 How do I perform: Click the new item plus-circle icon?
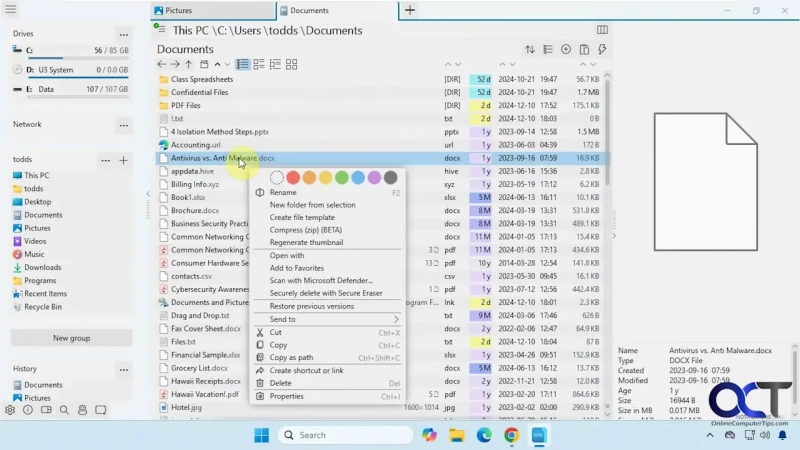(x=566, y=49)
